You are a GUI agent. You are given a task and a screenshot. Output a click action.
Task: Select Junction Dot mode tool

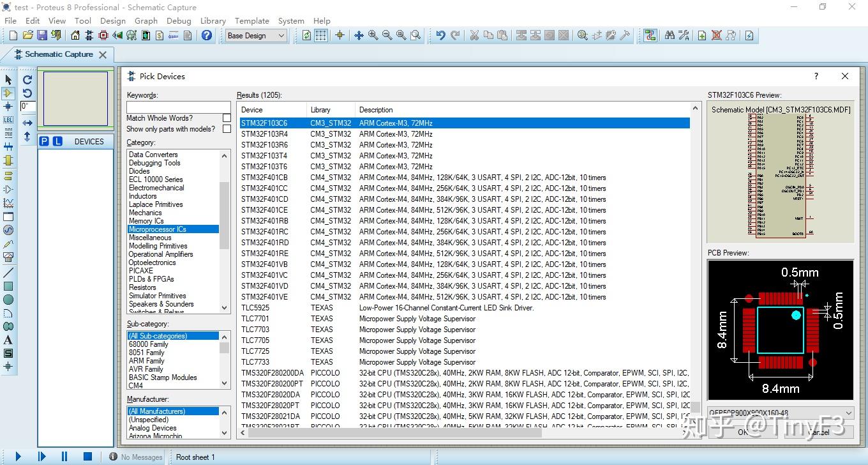pos(8,107)
